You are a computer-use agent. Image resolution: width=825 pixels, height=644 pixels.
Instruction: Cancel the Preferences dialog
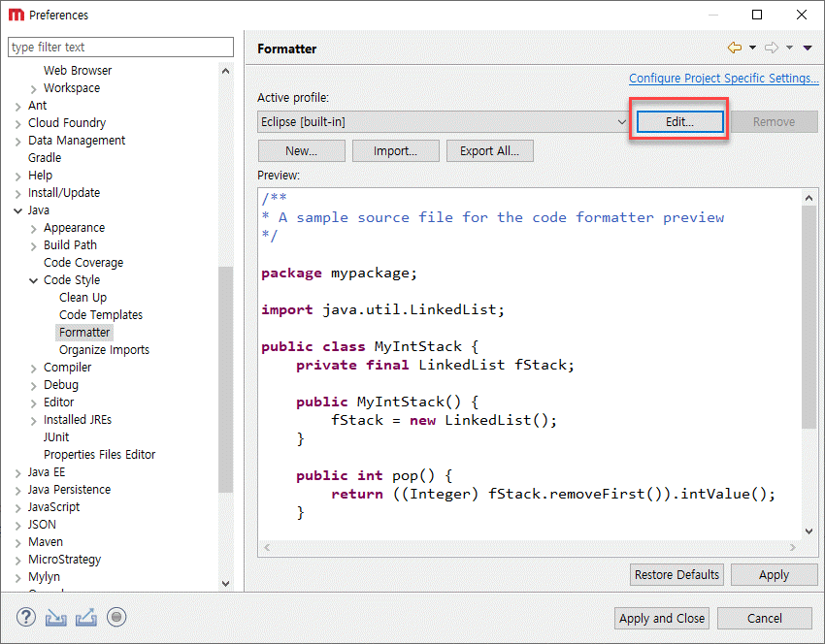[x=765, y=618]
